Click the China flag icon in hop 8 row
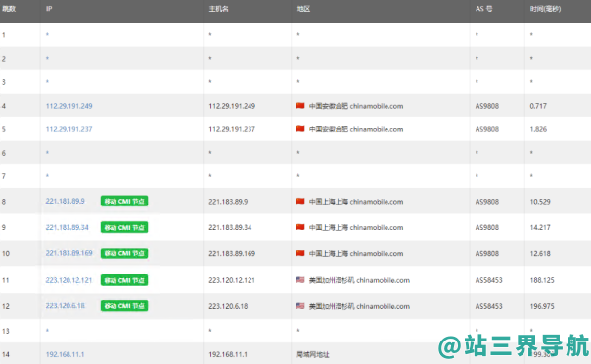 tap(300, 202)
